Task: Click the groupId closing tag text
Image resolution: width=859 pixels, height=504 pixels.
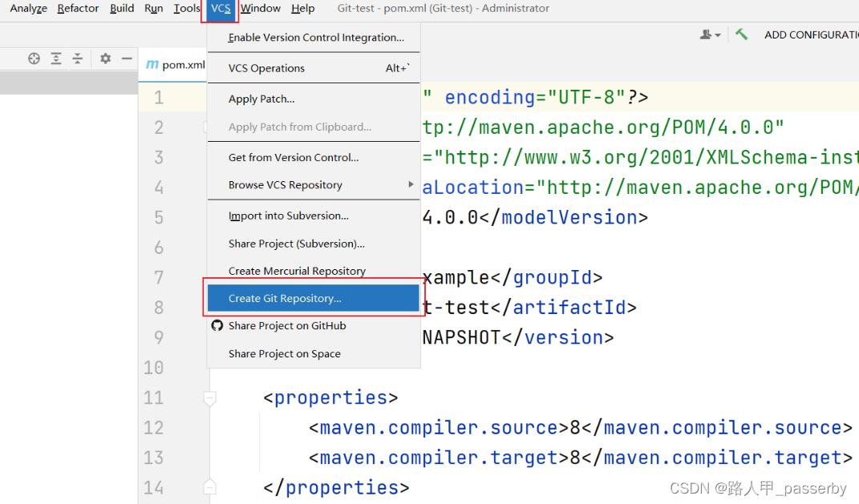Action: click(x=547, y=277)
